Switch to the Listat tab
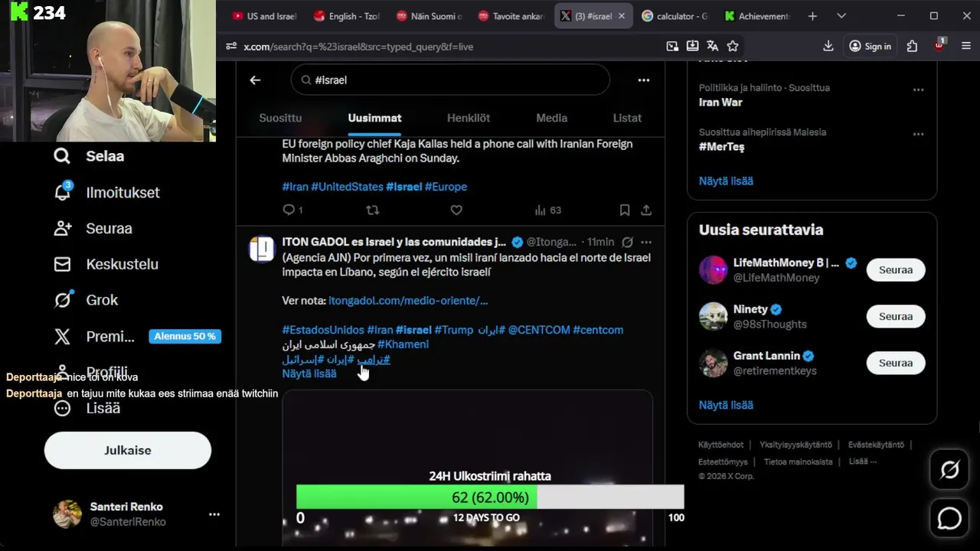Screen dimensions: 980x551 [627, 118]
